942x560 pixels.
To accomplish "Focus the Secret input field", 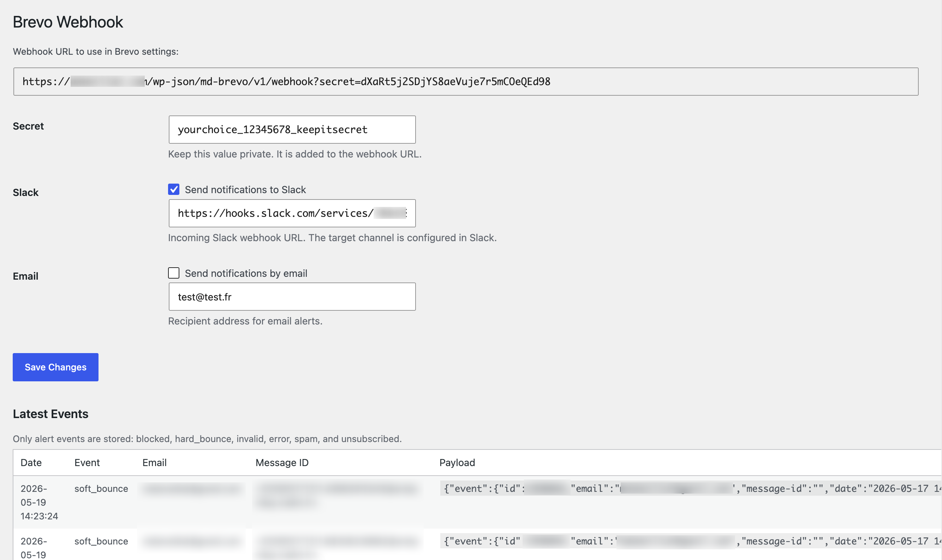I will pos(292,130).
